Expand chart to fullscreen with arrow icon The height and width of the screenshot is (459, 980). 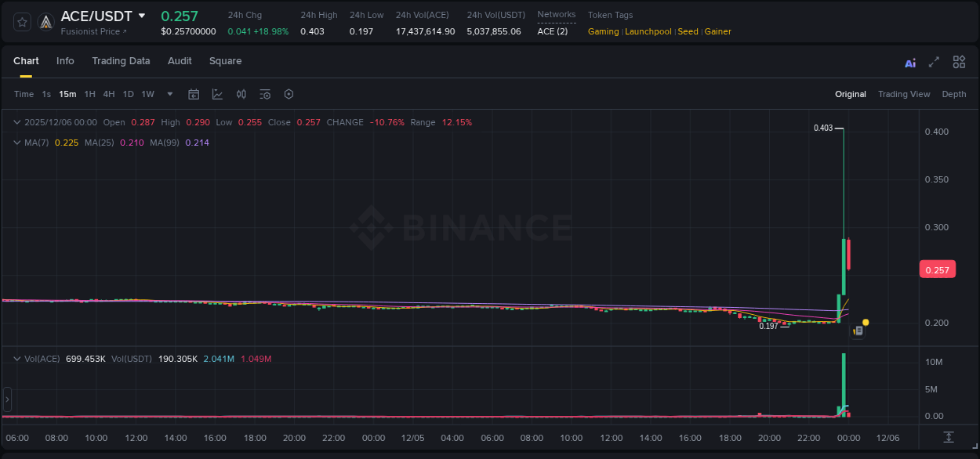pyautogui.click(x=933, y=62)
